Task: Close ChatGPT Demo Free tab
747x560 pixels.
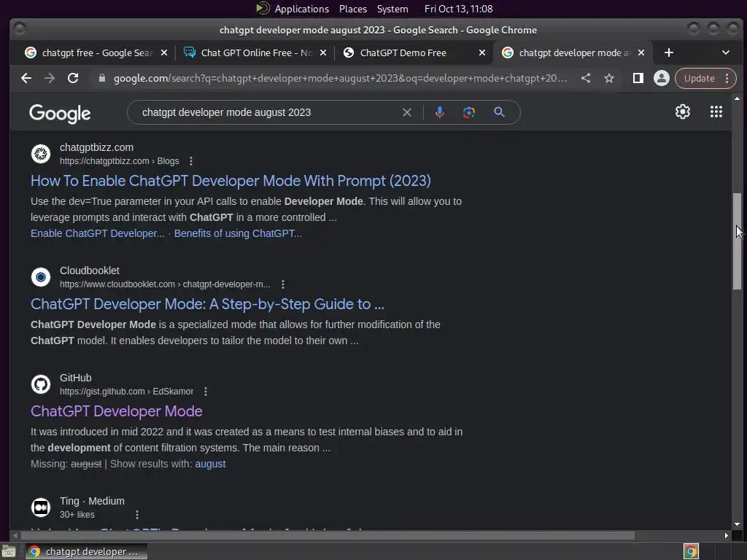Action: point(482,52)
